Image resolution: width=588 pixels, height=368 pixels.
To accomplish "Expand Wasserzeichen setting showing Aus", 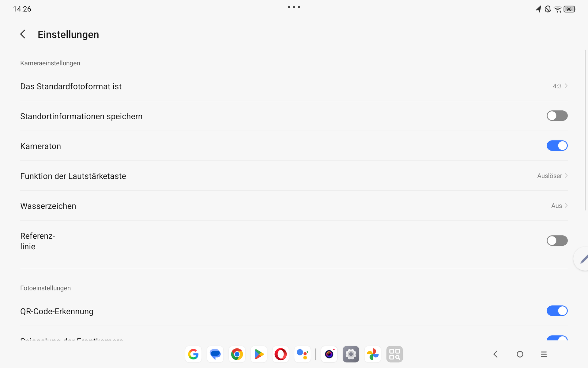I will [559, 206].
